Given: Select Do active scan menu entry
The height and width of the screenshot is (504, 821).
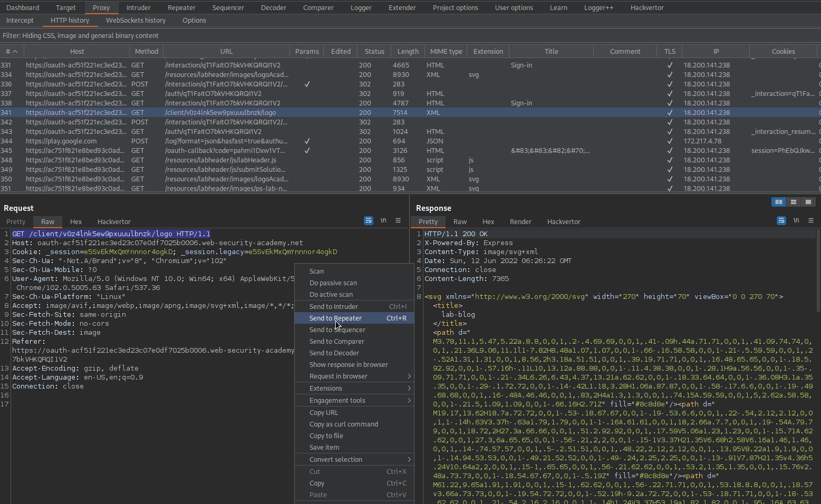Looking at the screenshot, I should [354, 295].
